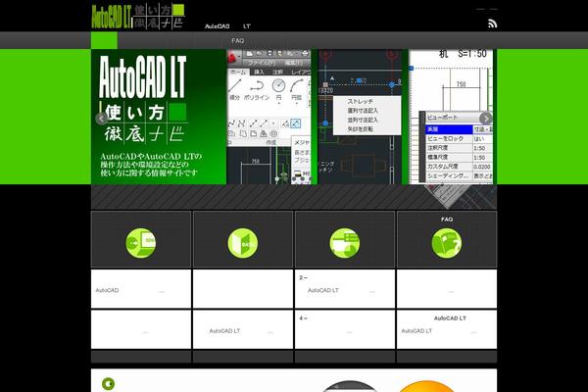588x392 pixels.
Task: Click the green circular icon in the lower white section
Action: click(109, 384)
